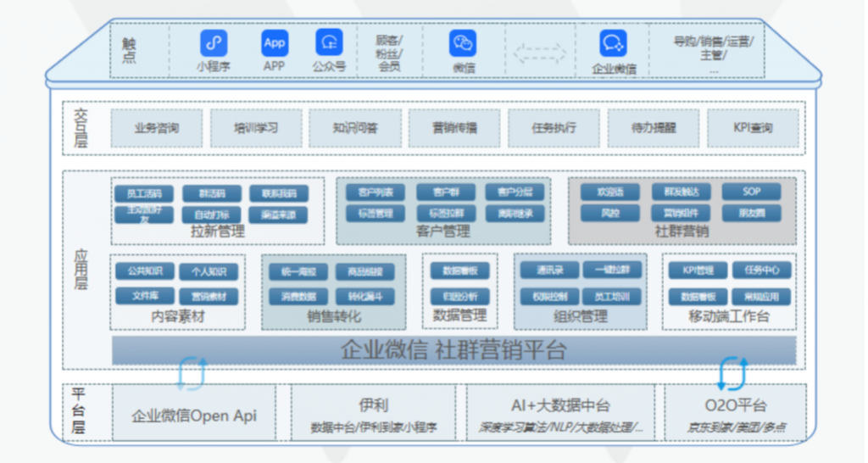Click the sync arrows icon above O2O平台
This screenshot has height=463, width=868.
[x=733, y=373]
